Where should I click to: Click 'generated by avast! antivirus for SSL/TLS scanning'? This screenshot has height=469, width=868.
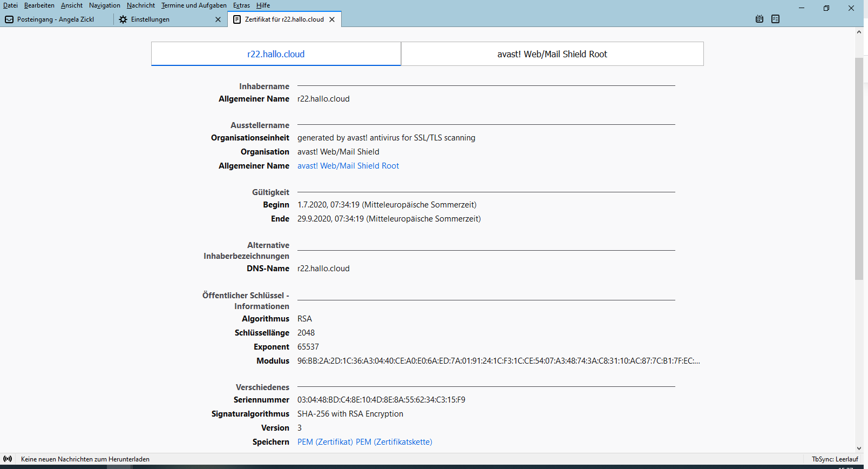click(386, 138)
